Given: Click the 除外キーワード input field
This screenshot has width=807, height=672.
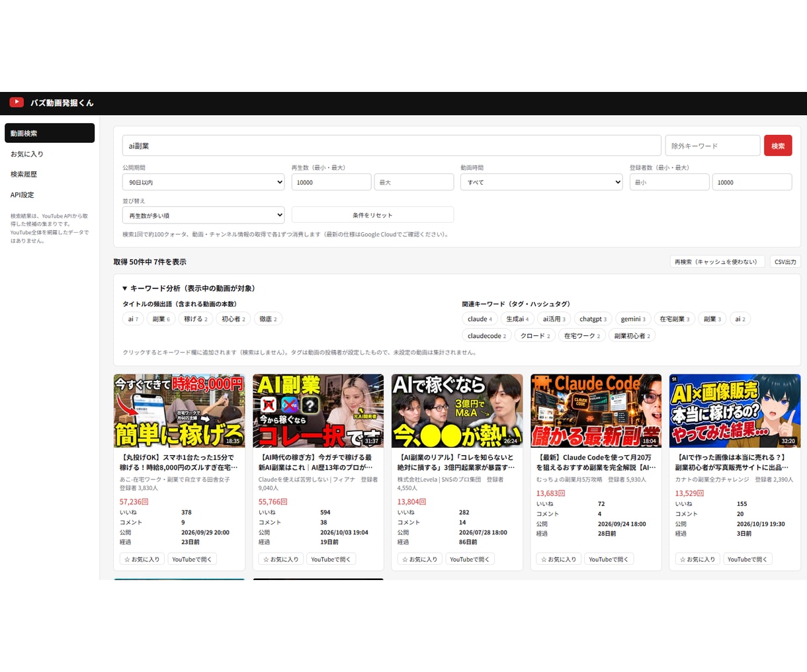Looking at the screenshot, I should pos(712,146).
